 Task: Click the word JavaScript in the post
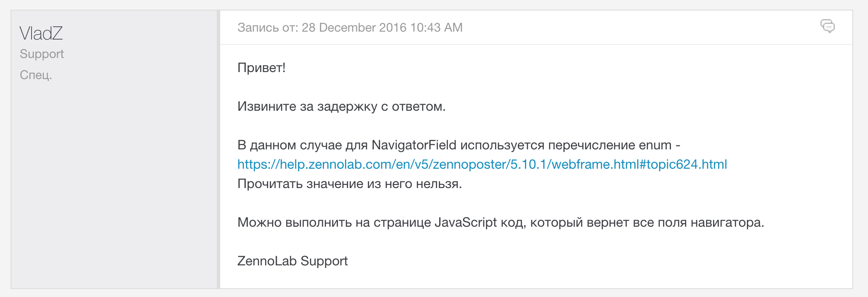(x=466, y=222)
